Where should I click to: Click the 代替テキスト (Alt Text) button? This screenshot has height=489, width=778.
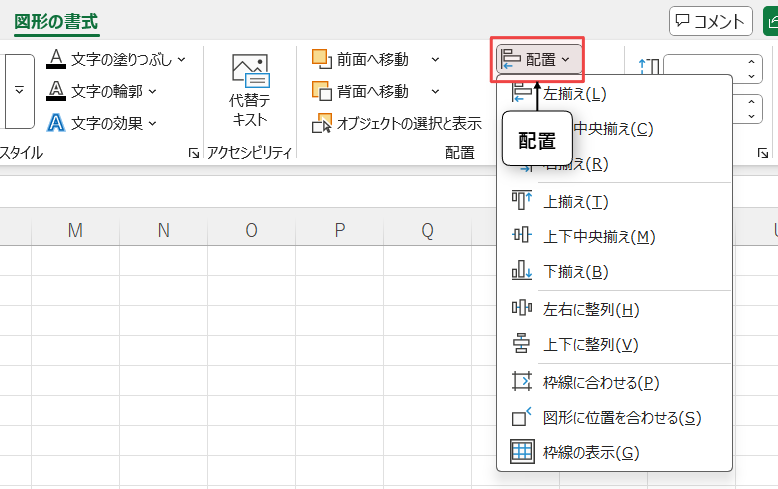tap(249, 90)
